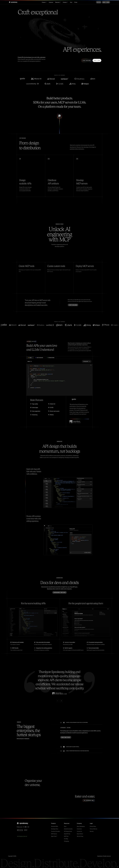
Task: Click the Deploy MCP servers heading
Action: click(85, 266)
